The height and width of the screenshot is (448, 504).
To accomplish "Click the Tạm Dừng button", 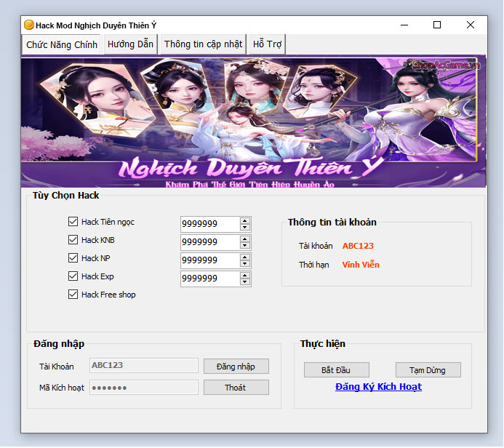I will 428,370.
